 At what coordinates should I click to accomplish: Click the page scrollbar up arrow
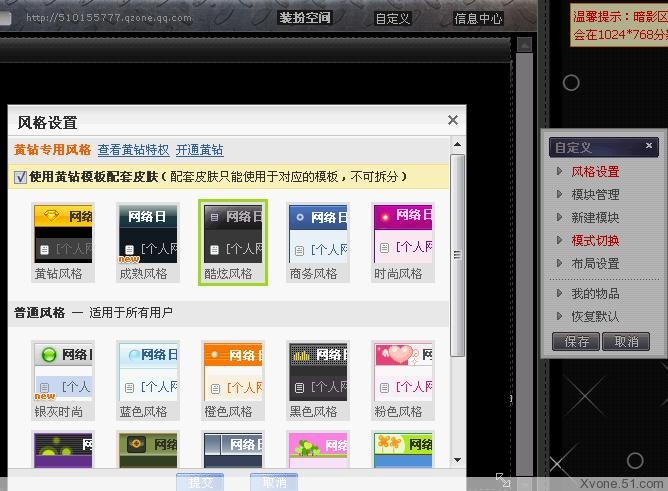524,45
